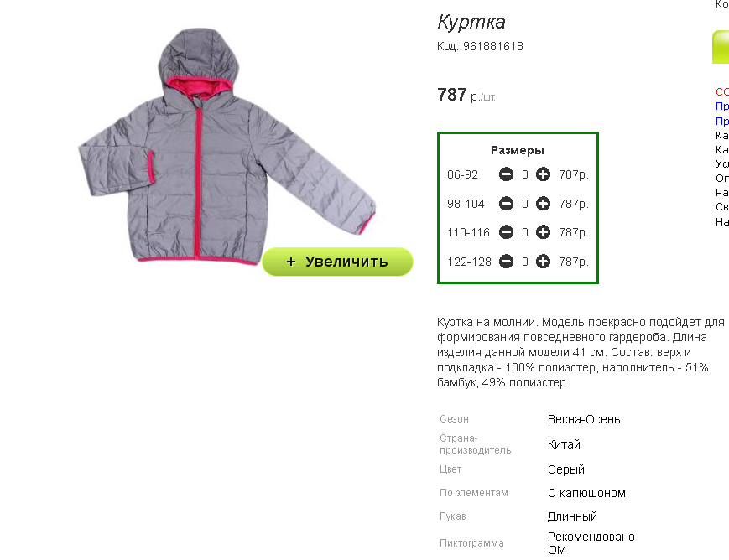Screen dimensions: 729x560
Task: Click plus icon for size 98-104
Action: pyautogui.click(x=543, y=204)
